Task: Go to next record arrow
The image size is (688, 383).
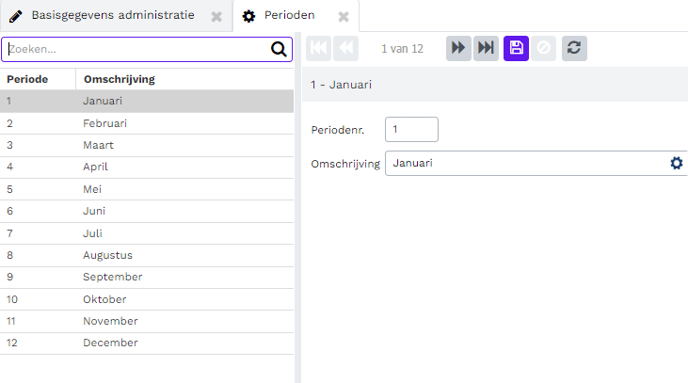Action: [459, 48]
